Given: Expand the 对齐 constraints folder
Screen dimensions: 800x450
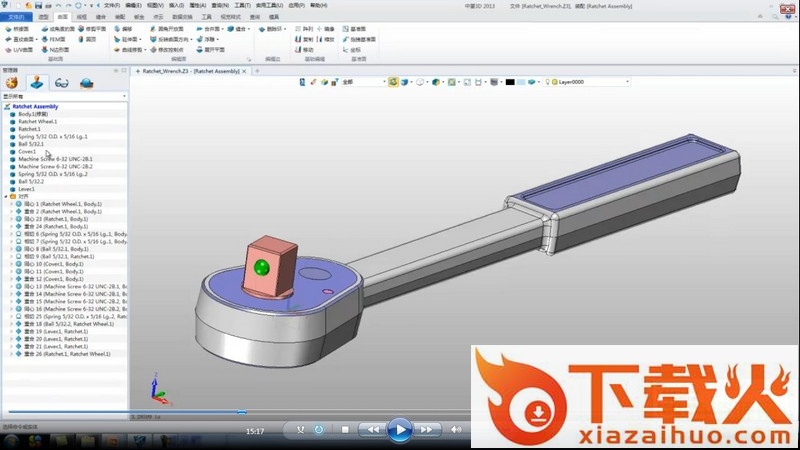Looking at the screenshot, I should coord(5,196).
